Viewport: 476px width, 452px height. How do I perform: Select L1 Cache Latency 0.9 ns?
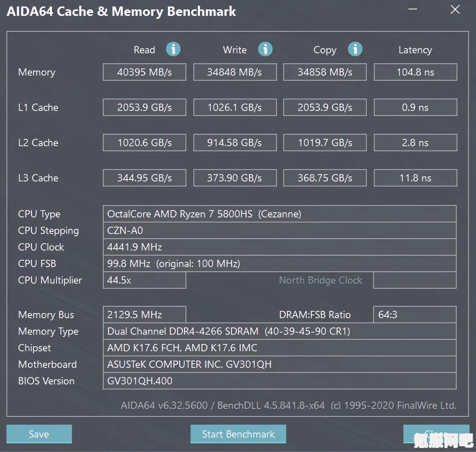416,107
